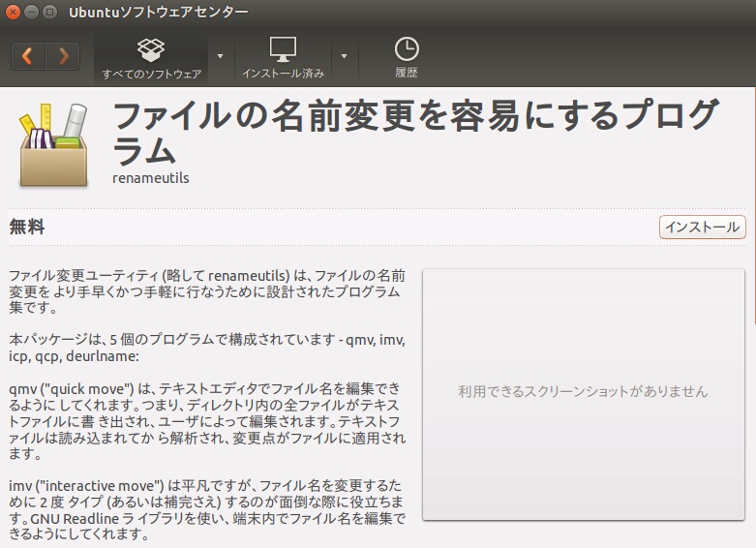Image resolution: width=756 pixels, height=548 pixels.
Task: Click the qmv ("quick move") description paragraph
Action: click(207, 421)
